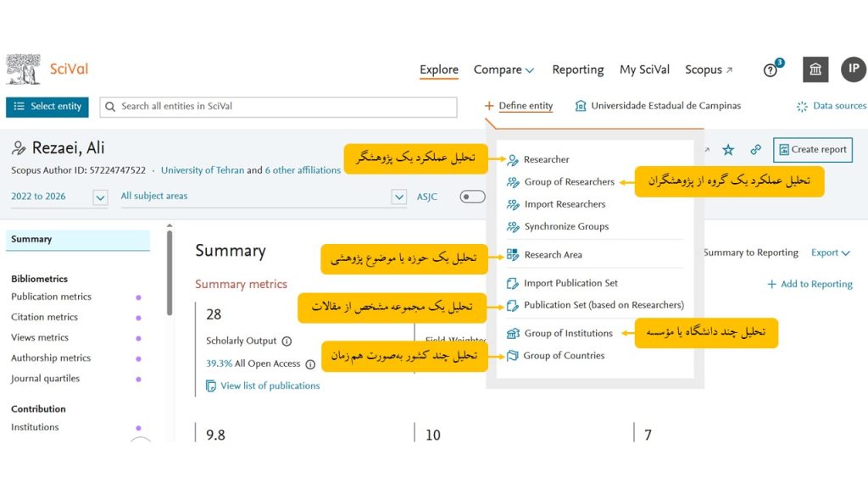The height and width of the screenshot is (488, 868).
Task: Select Group of Countries menu entry
Action: 564,356
